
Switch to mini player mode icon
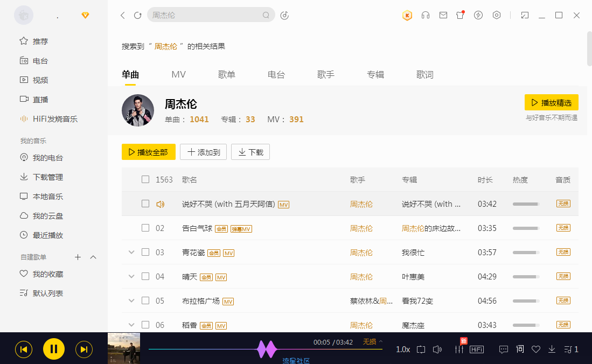pos(525,15)
